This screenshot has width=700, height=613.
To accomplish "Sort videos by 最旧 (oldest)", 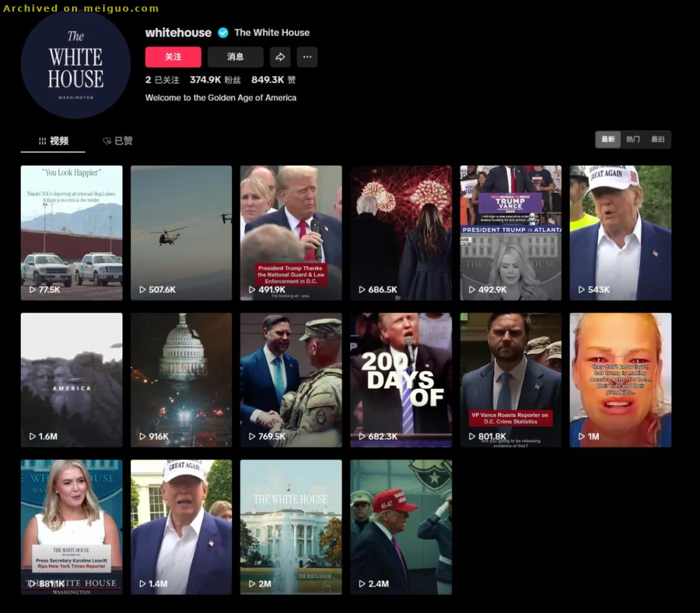I will [658, 139].
